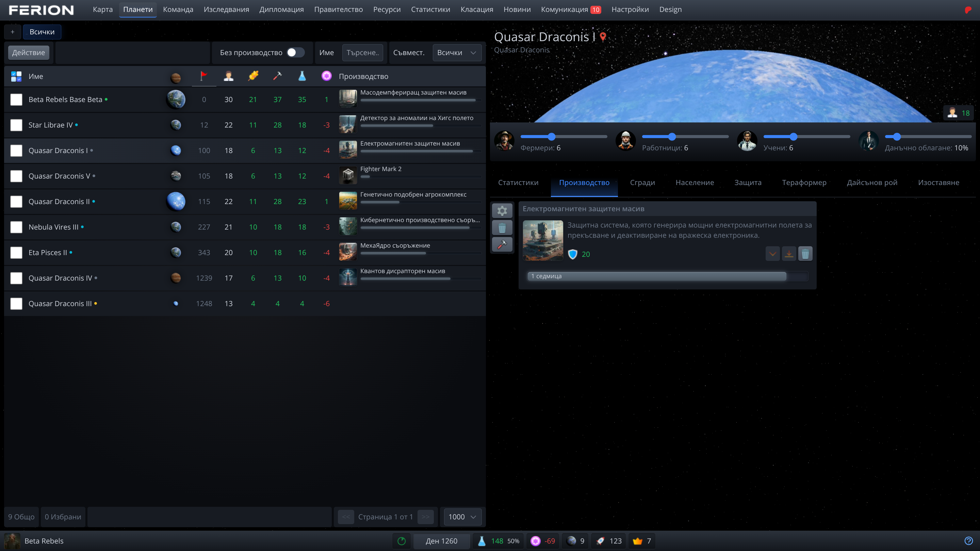Screen dimensions: 980x551
Task: Check the checkbox for Quasar Draconis I
Action: pyautogui.click(x=16, y=150)
